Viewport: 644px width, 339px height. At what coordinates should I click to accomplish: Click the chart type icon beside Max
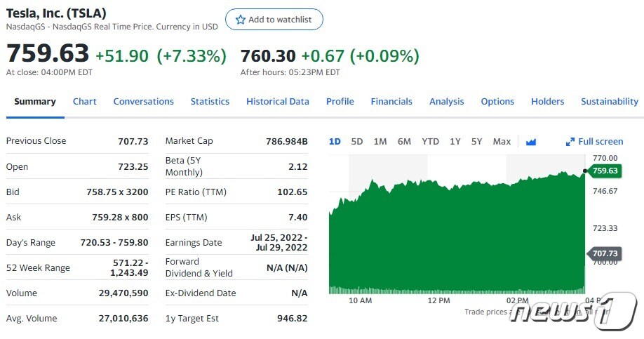531,142
